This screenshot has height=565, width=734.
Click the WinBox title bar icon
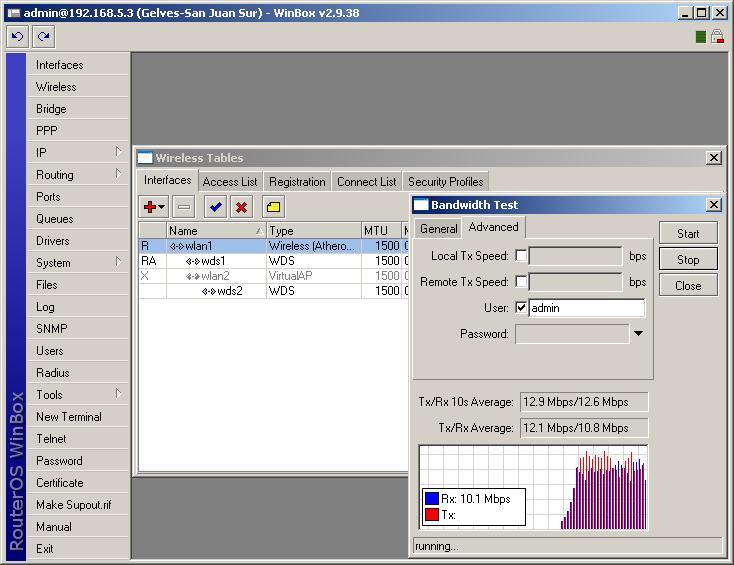(x=14, y=13)
